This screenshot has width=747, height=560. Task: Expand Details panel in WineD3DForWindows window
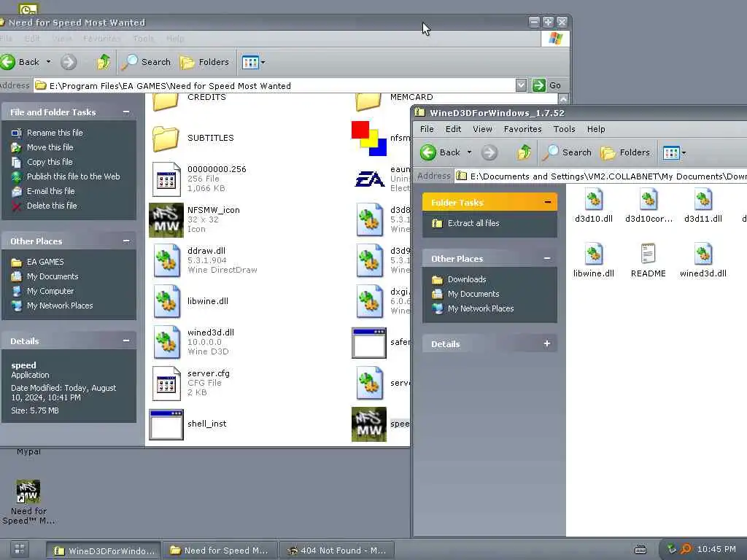547,343
